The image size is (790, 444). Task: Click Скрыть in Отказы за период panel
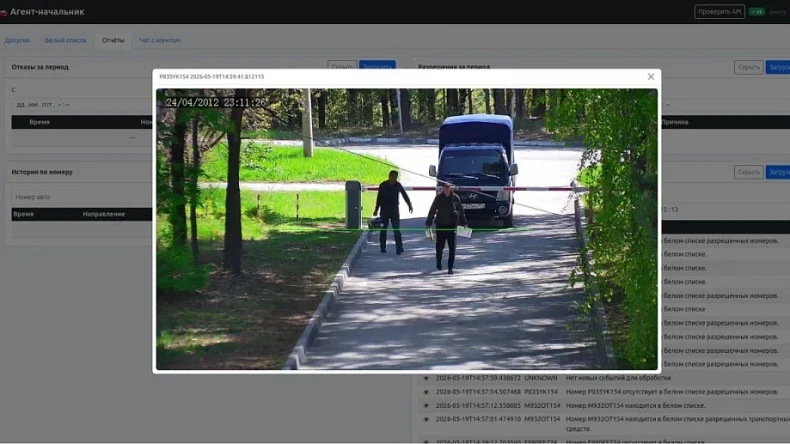coord(342,65)
